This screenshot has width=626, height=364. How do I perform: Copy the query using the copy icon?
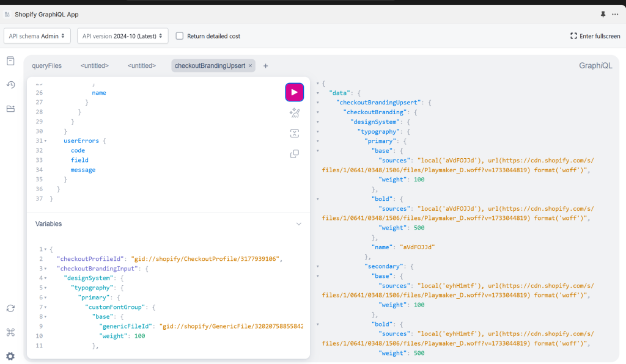tap(294, 154)
